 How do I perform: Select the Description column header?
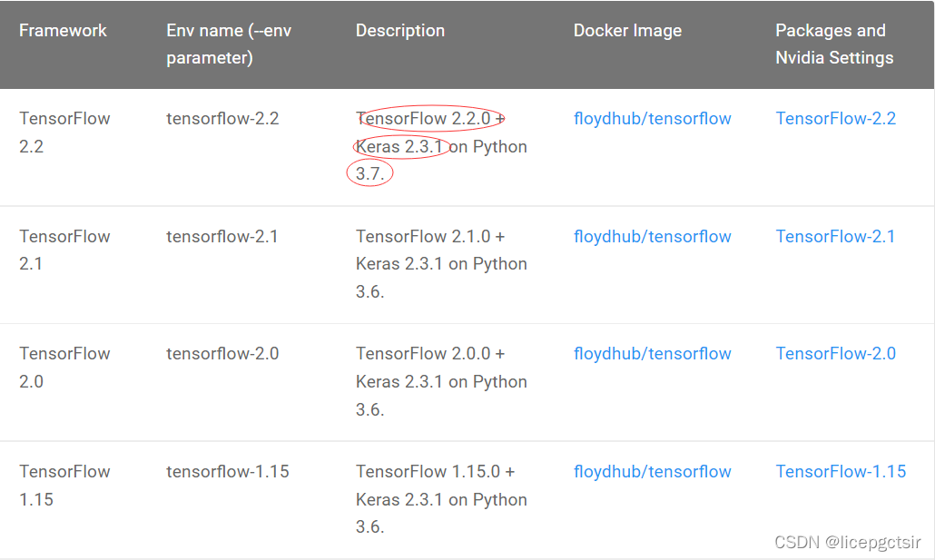[399, 30]
